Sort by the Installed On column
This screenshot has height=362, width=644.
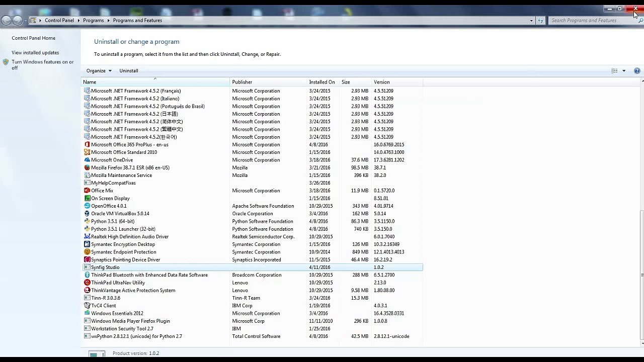click(323, 82)
